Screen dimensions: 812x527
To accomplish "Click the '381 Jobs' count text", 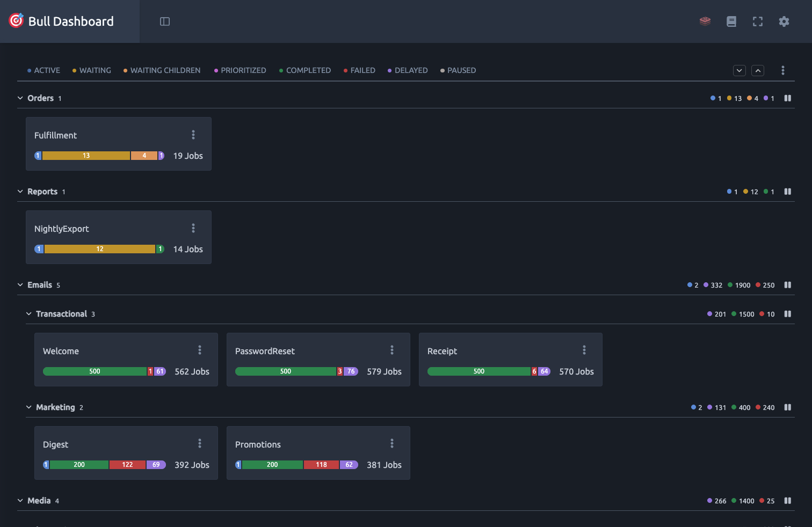I will [x=384, y=465].
